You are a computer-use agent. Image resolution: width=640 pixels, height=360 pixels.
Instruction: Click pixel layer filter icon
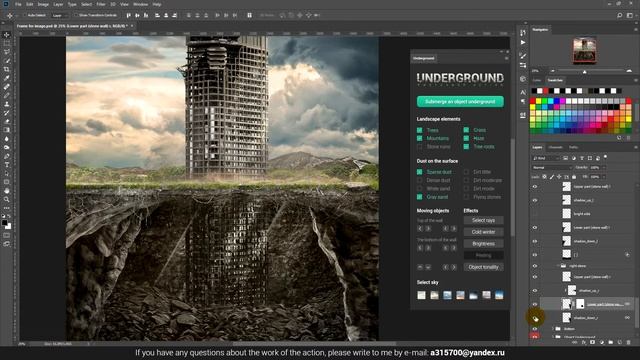click(566, 158)
